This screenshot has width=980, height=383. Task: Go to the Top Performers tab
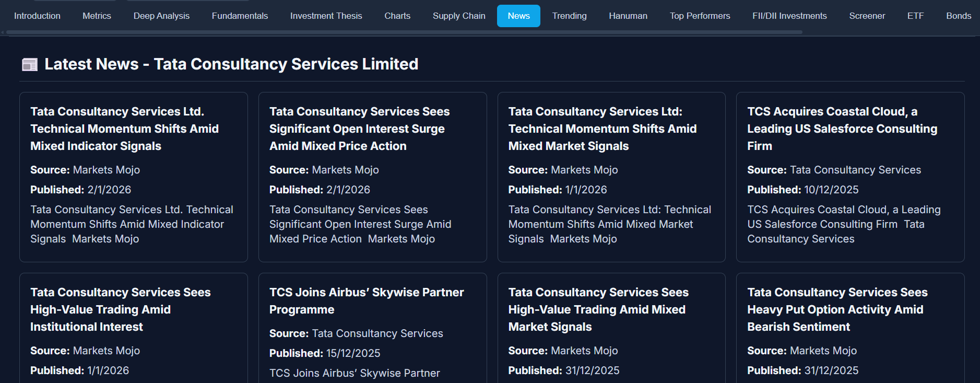tap(700, 16)
